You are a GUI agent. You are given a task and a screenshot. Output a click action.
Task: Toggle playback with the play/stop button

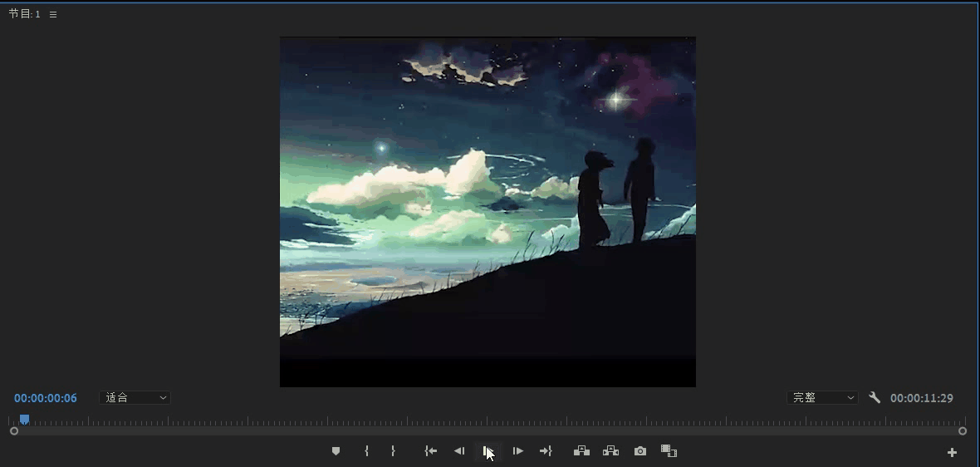click(488, 451)
